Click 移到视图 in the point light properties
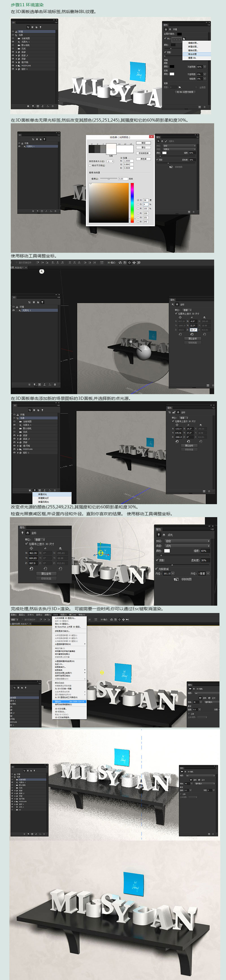Image resolution: width=226 pixels, height=980 pixels. click(x=186, y=579)
